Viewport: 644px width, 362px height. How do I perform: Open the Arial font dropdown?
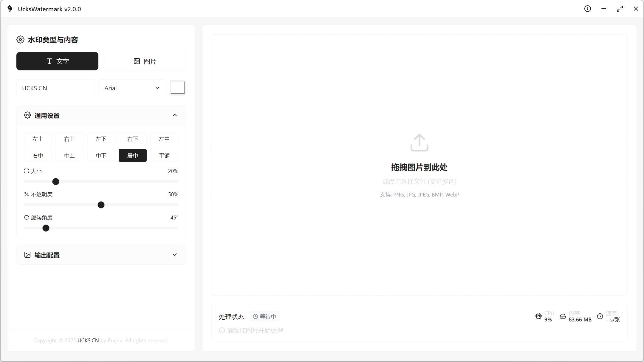coord(132,88)
